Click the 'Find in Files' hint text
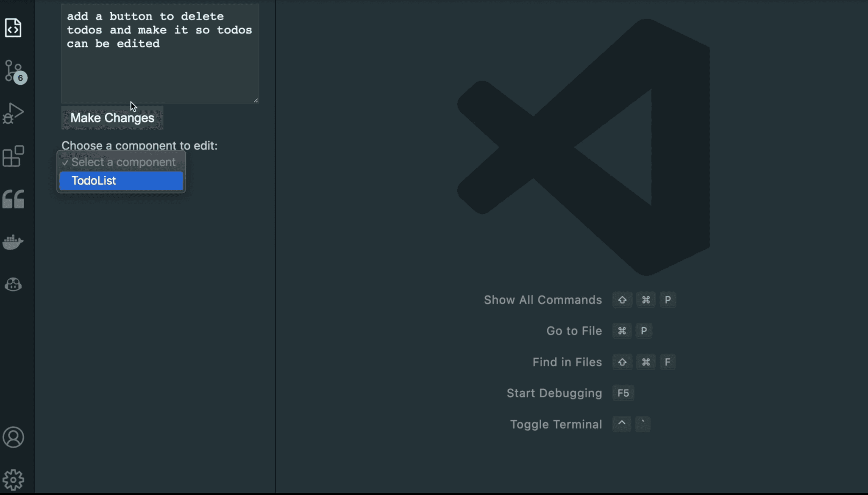The width and height of the screenshot is (868, 495). coord(567,362)
